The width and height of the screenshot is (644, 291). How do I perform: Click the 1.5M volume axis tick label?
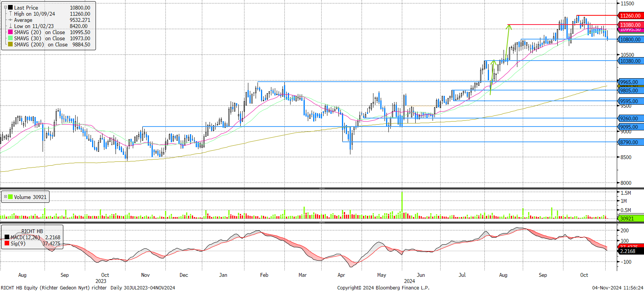click(626, 193)
